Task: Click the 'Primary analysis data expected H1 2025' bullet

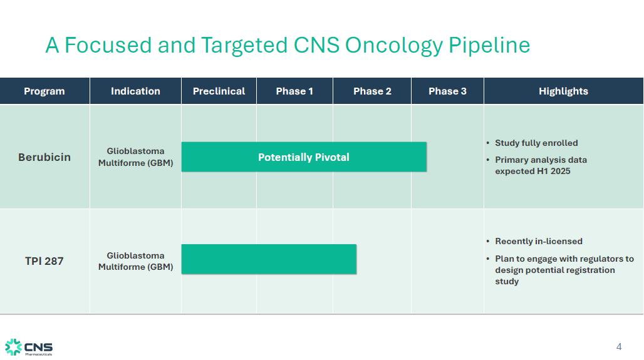Action: point(541,165)
